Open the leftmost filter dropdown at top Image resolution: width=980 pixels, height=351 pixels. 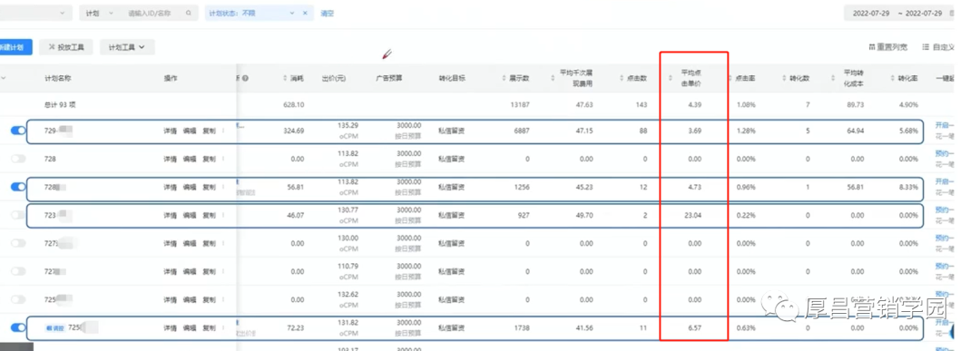(x=35, y=13)
